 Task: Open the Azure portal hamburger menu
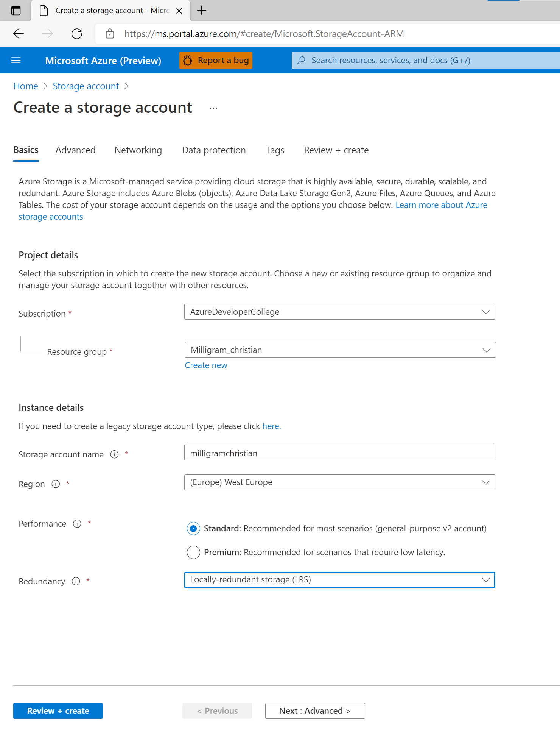(16, 61)
